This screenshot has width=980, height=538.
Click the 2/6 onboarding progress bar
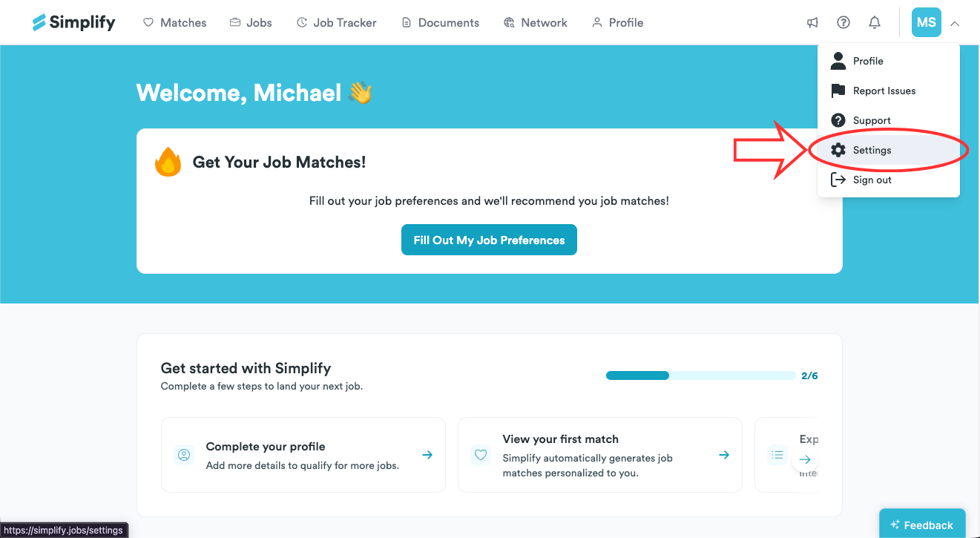701,375
